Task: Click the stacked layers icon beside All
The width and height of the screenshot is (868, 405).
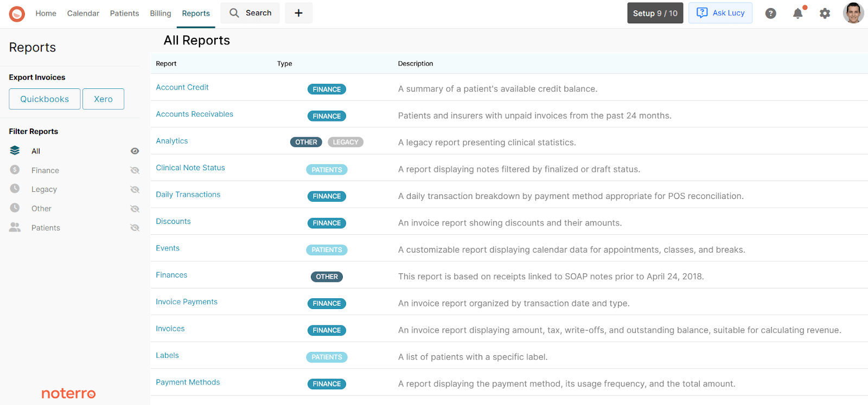Action: [15, 151]
